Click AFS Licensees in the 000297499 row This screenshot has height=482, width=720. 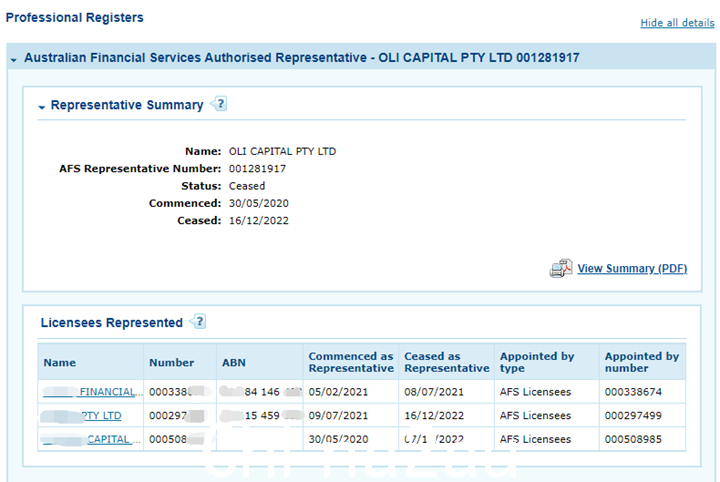(535, 415)
